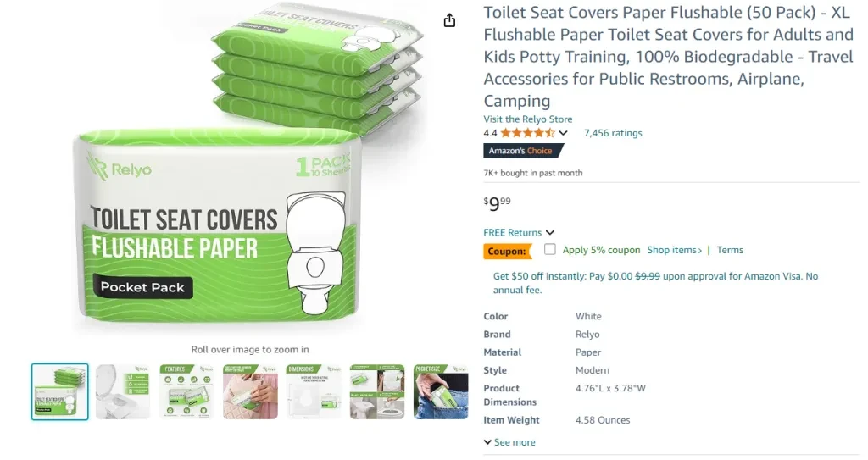Open the star rating dropdown chevron
This screenshot has width=868, height=460.
(563, 133)
